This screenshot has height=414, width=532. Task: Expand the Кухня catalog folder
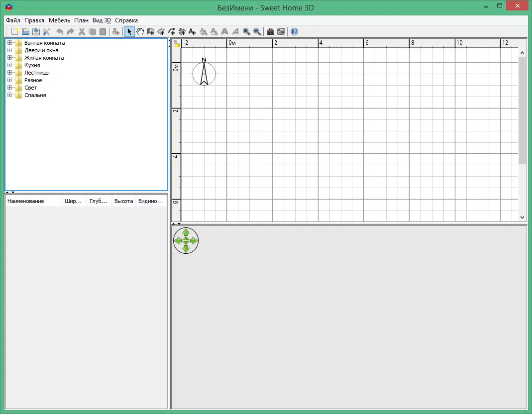[x=9, y=65]
